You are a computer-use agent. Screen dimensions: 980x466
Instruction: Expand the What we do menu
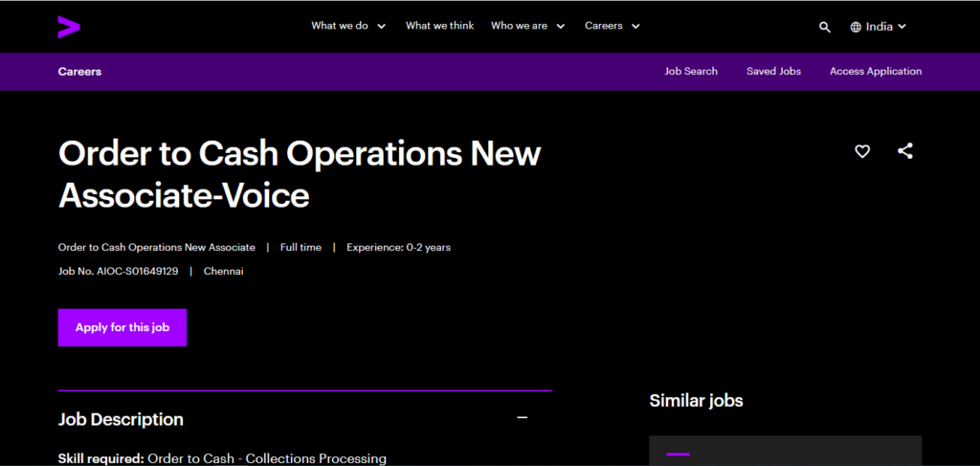pos(348,26)
